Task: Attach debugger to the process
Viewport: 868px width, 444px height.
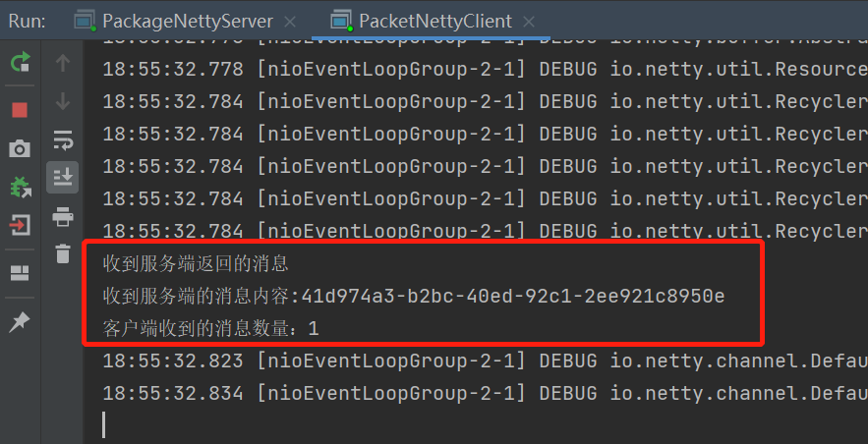Action: 20,187
